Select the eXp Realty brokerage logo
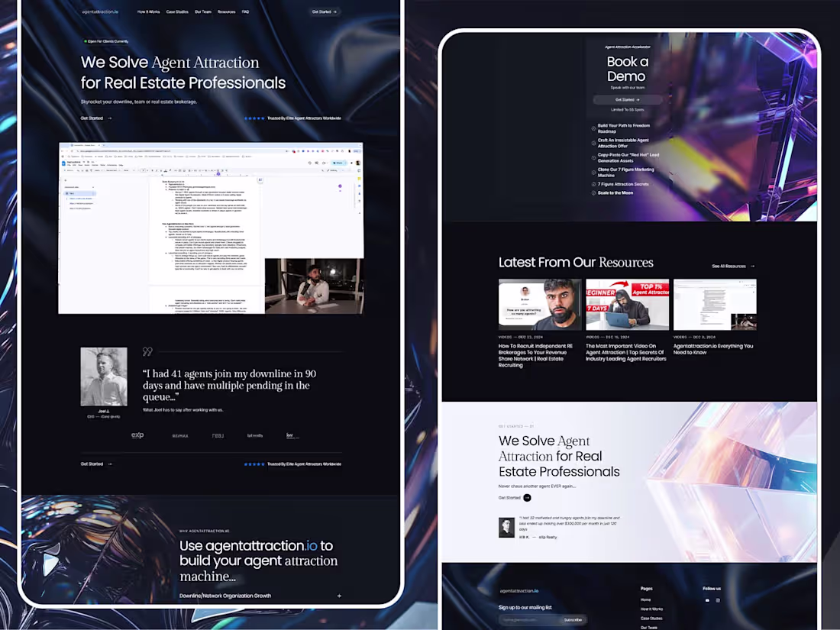Viewport: 840px width, 630px height. tap(137, 435)
